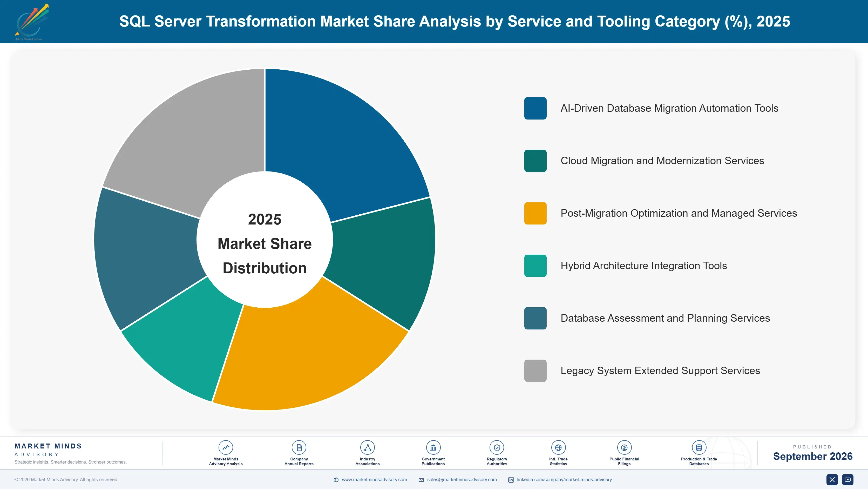The width and height of the screenshot is (868, 489).
Task: Click the LinkedIn icon in footer
Action: [x=511, y=480]
